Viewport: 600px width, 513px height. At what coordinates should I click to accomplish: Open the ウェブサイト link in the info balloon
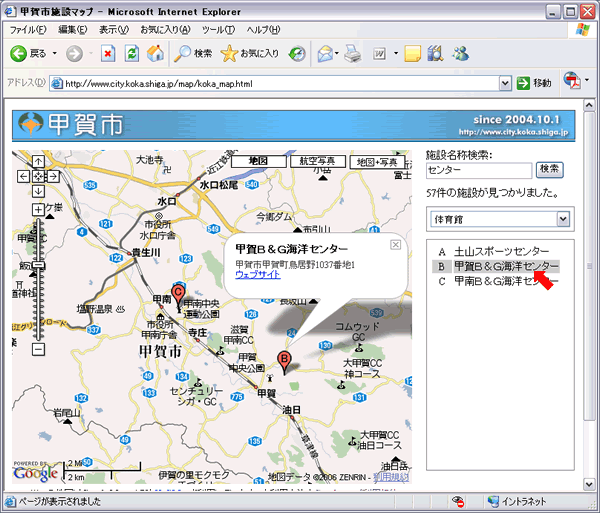(258, 274)
